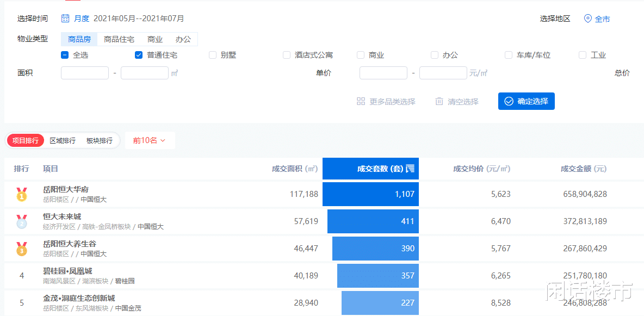Click the grid icon beside 更多品类选择
This screenshot has height=316, width=644.
click(x=361, y=102)
